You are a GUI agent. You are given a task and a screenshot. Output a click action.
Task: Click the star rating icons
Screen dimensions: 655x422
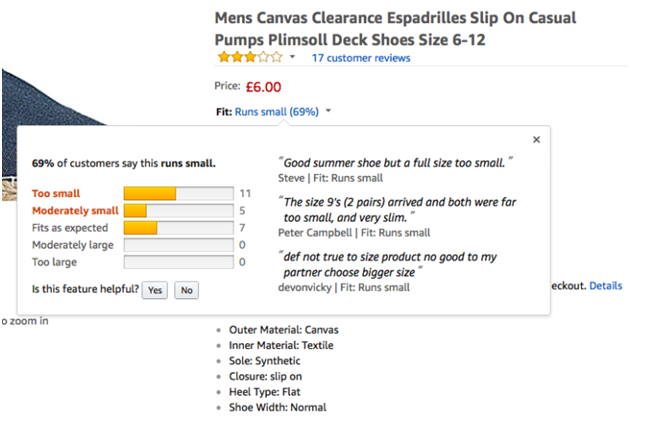[249, 58]
